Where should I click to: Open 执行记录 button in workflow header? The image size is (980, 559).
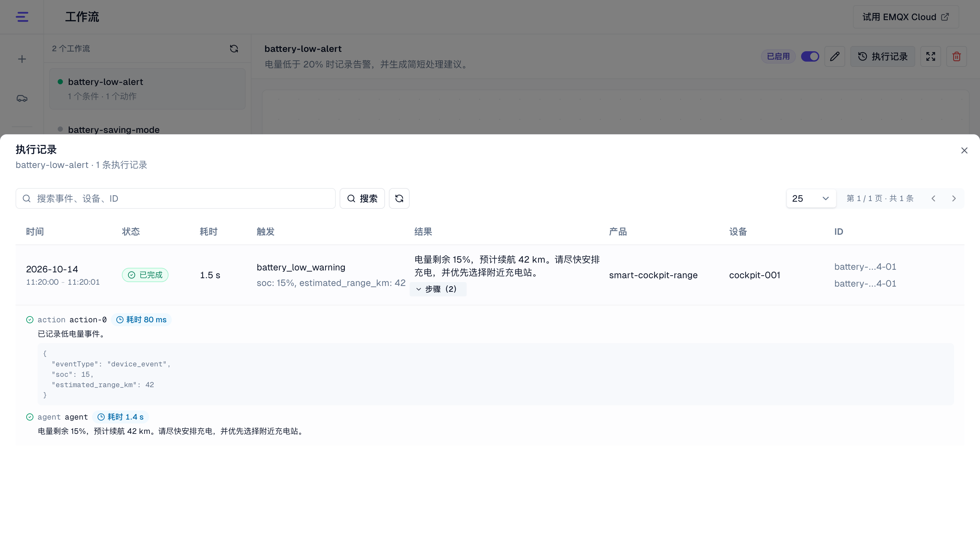point(882,56)
